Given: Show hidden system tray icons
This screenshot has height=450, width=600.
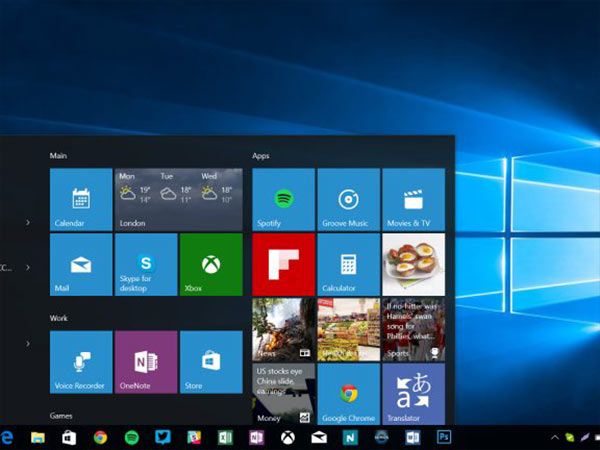Looking at the screenshot, I should tap(555, 437).
